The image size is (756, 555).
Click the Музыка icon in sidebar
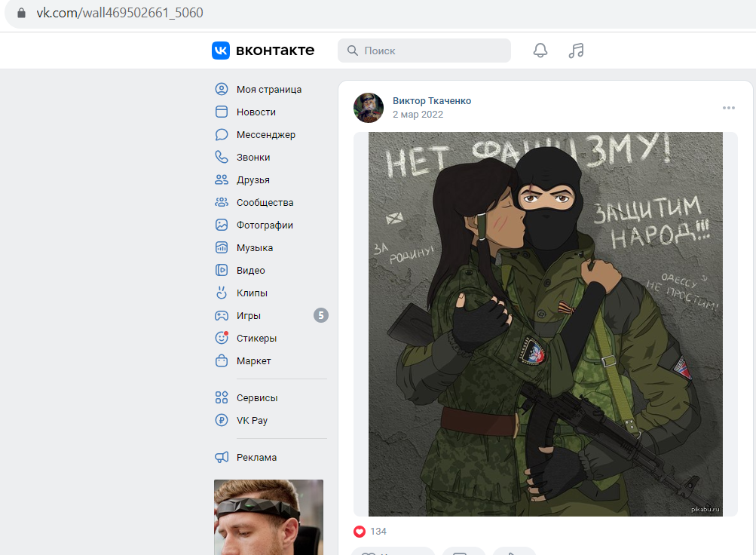(x=222, y=247)
